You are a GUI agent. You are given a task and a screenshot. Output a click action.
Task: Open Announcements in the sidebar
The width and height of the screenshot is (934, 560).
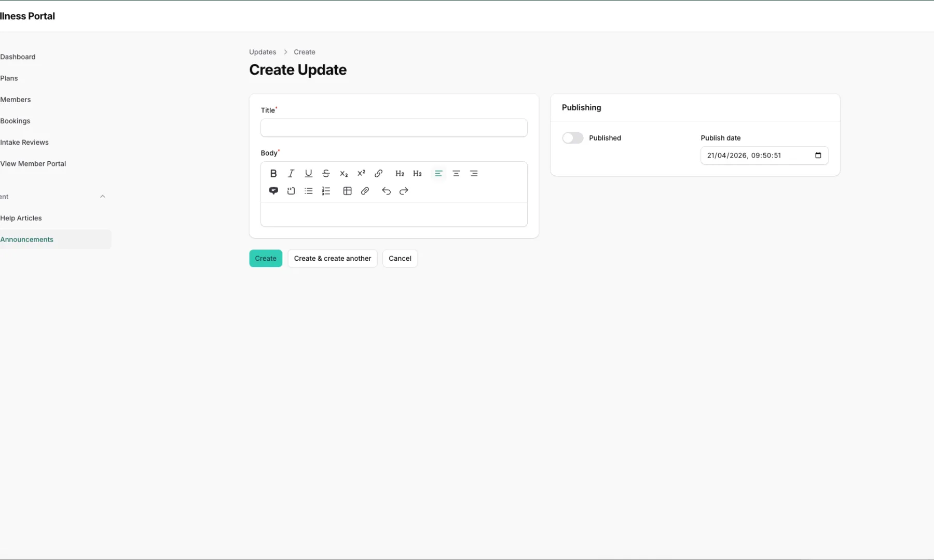coord(26,239)
